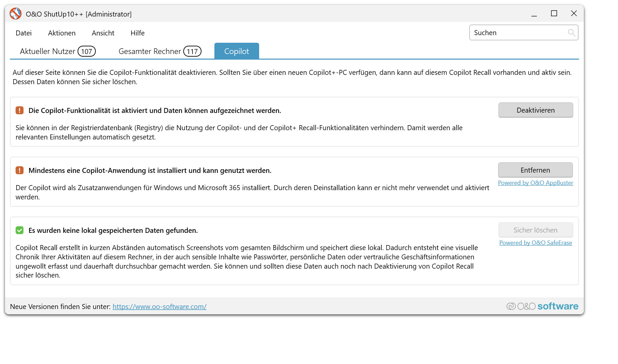Open the Powered by O&O AppBuster link
Viewport: 618px width, 364px height.
click(x=535, y=182)
